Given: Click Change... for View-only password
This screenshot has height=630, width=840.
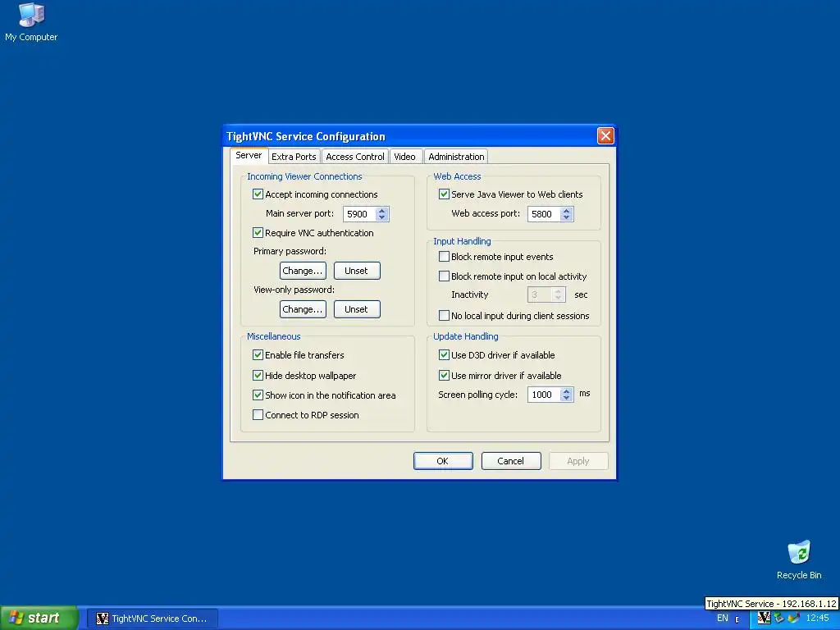Looking at the screenshot, I should (x=303, y=309).
